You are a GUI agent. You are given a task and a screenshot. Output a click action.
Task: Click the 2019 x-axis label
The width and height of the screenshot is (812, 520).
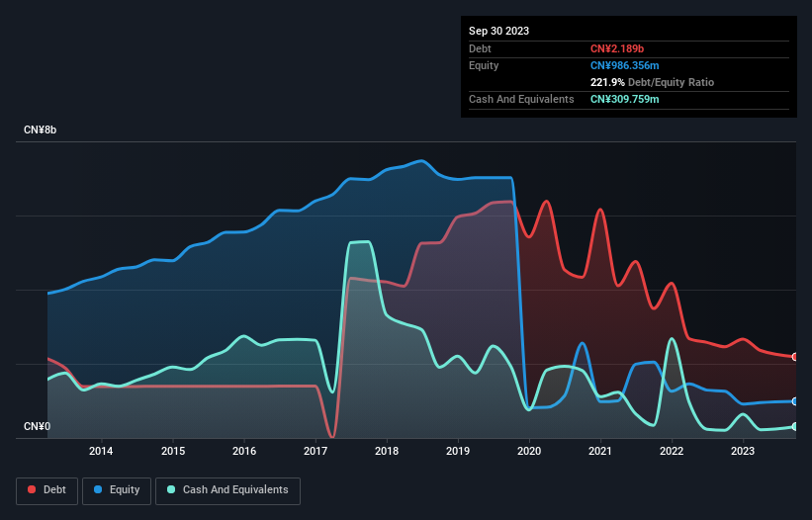point(458,451)
